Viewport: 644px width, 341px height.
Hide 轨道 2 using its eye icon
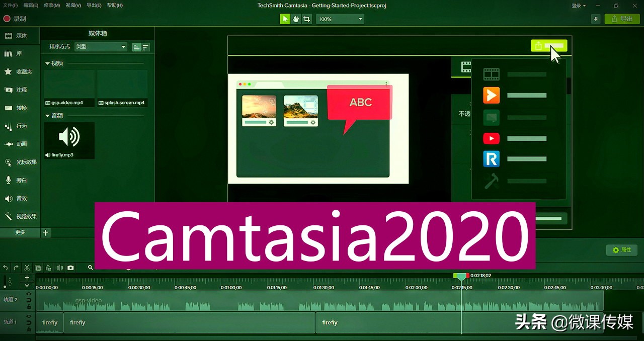tap(29, 294)
